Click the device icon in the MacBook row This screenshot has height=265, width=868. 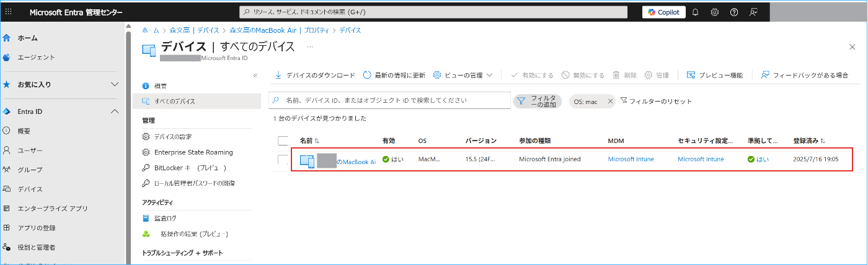(x=308, y=161)
